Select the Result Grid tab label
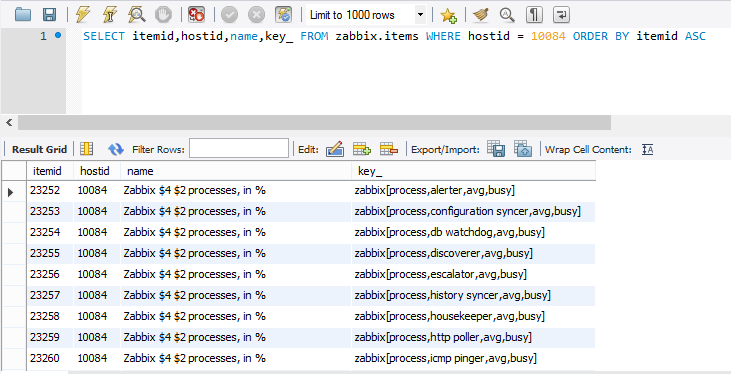The image size is (731, 374). point(39,149)
